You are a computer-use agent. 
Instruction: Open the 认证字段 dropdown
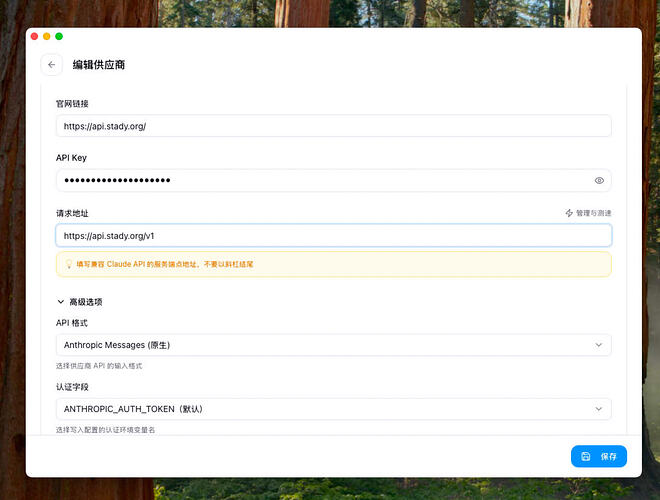tap(333, 409)
